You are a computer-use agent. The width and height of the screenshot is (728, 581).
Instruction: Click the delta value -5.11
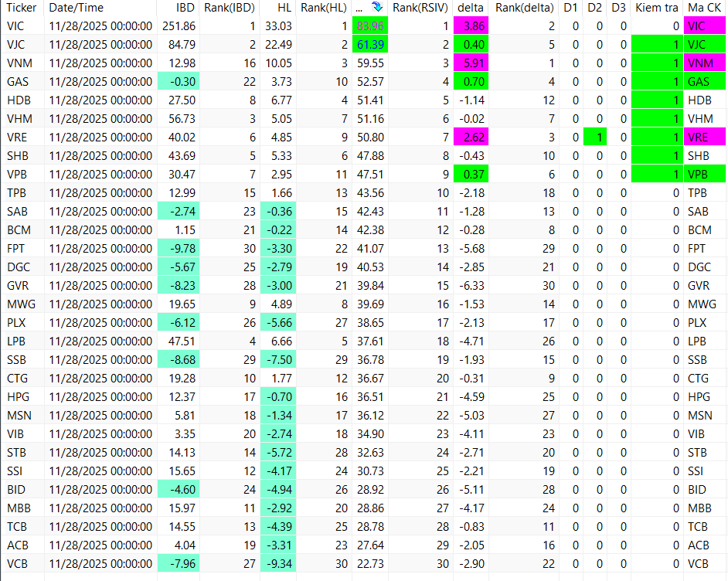[471, 490]
